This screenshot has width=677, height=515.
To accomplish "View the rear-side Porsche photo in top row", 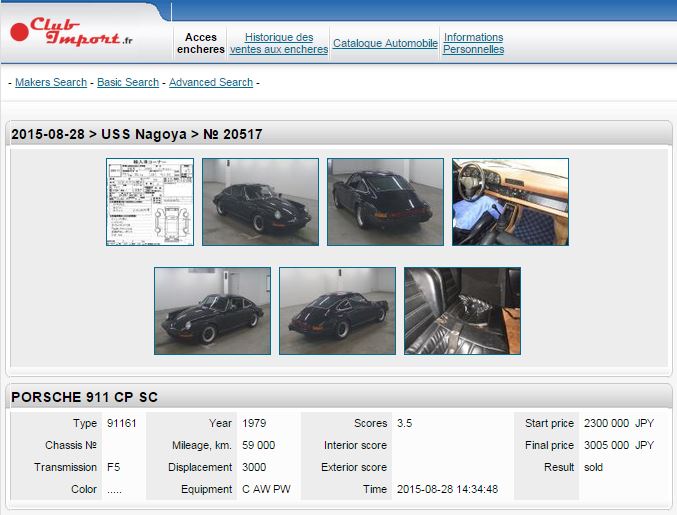I will tap(385, 202).
